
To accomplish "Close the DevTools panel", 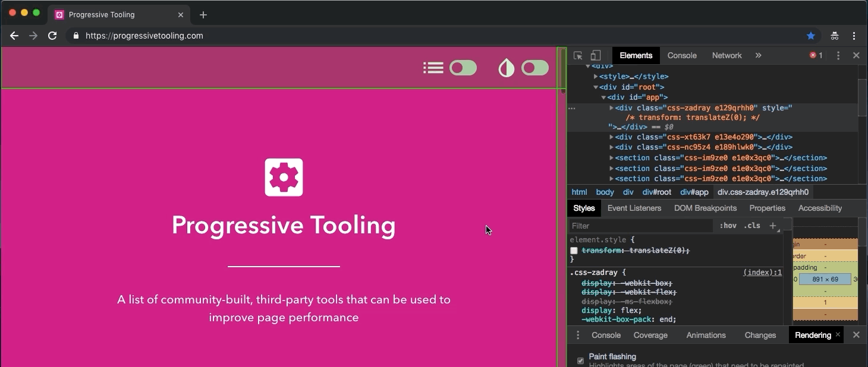I will pos(856,55).
